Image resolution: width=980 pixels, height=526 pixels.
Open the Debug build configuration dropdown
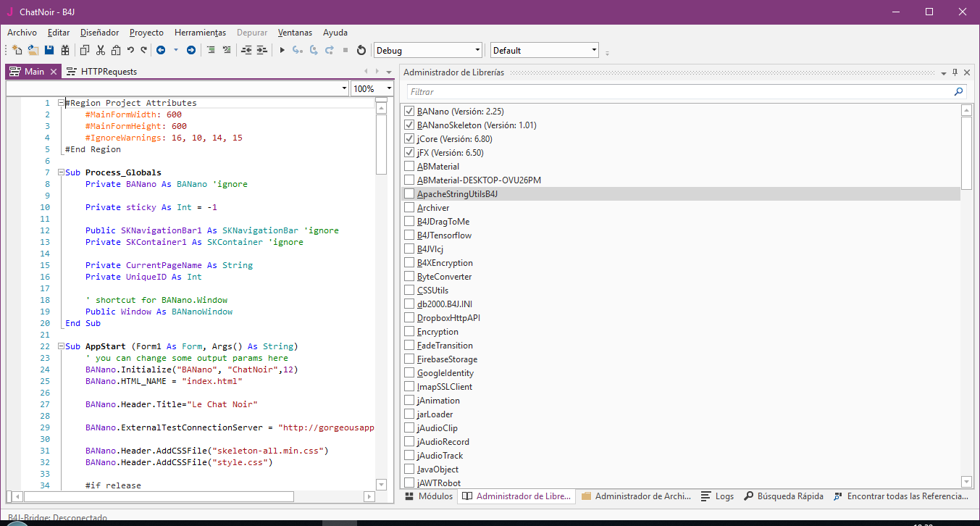[x=477, y=50]
